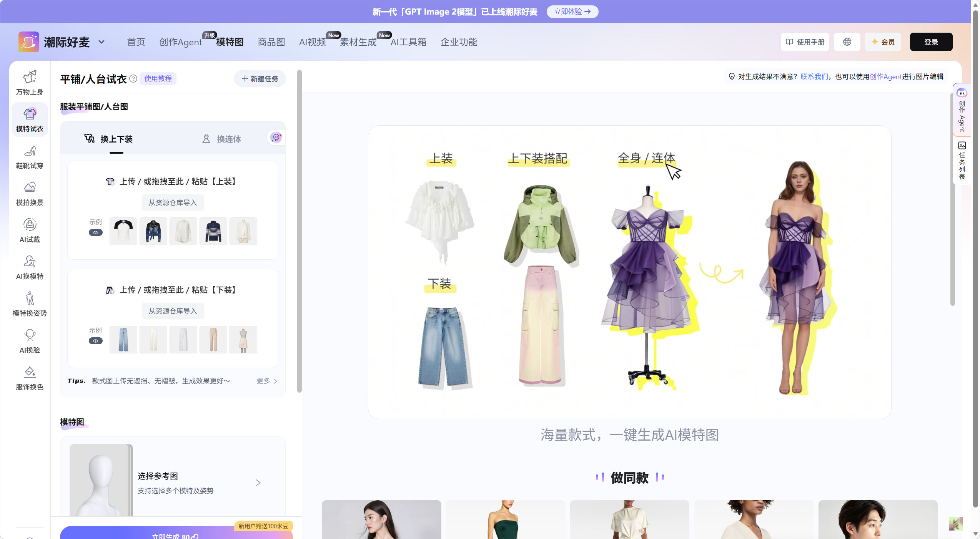Image resolution: width=980 pixels, height=539 pixels.
Task: Open the 服饰换色 sidebar tool
Action: pos(30,378)
